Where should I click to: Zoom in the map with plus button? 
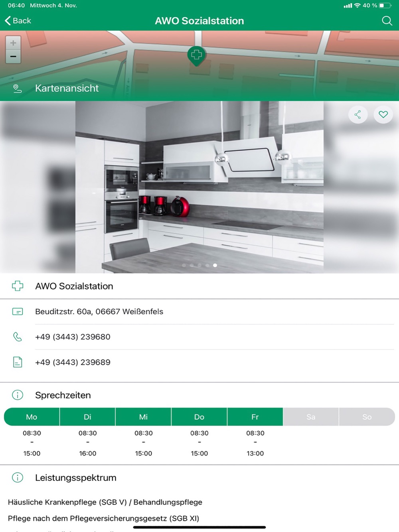pyautogui.click(x=13, y=43)
